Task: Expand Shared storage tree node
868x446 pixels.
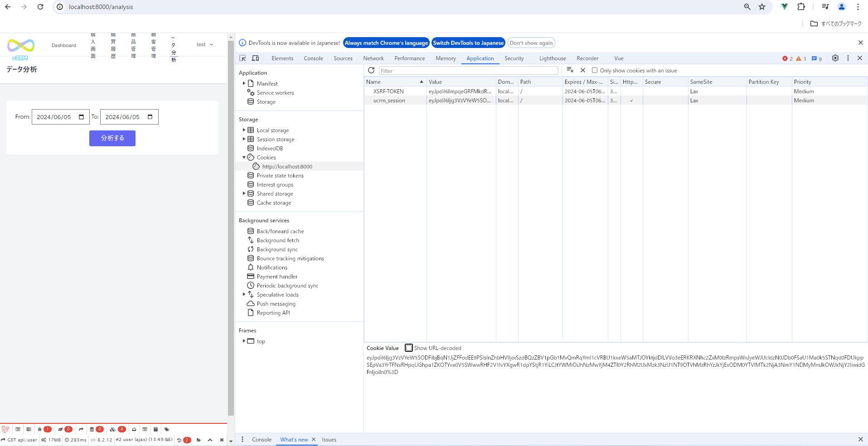Action: 244,193
